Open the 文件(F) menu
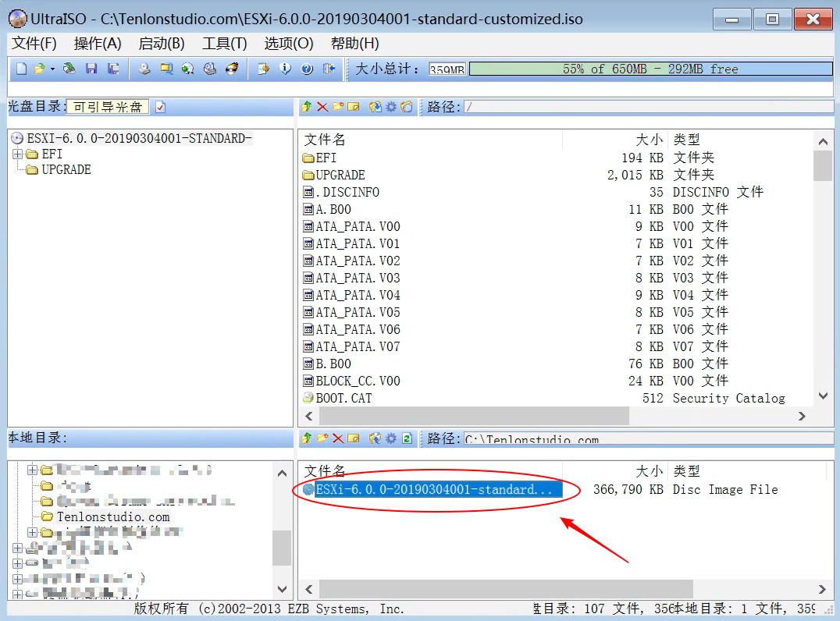This screenshot has height=621, width=840. 34,44
